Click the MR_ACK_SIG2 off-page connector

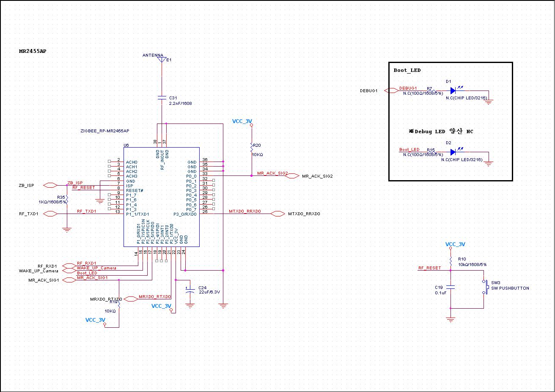tap(293, 176)
